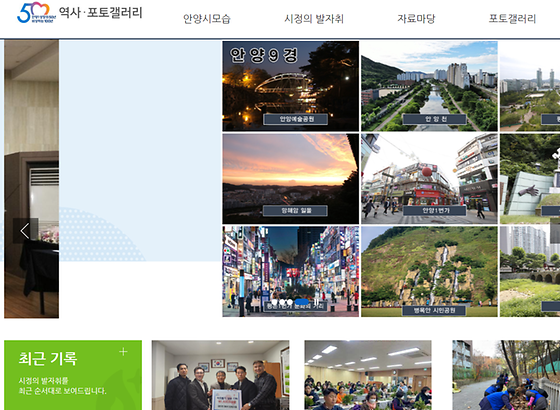Open the 병목안 시민공원 waterfall photo
This screenshot has width=560, height=410.
[x=429, y=271]
